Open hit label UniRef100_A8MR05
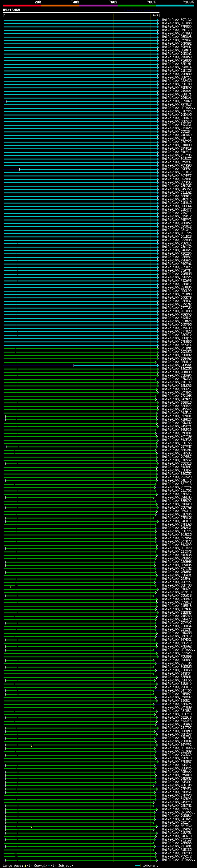The image size is (197, 868). 177,87
